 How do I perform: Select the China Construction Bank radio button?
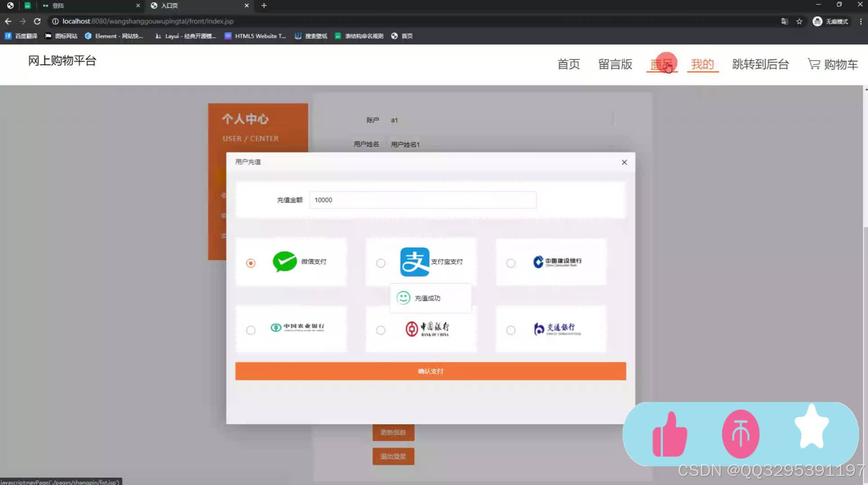pyautogui.click(x=511, y=263)
